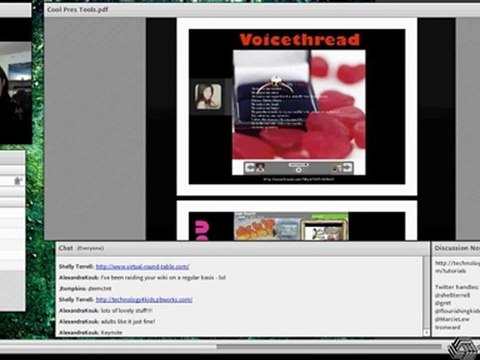Click the horizontal scrollbar thumb at window bottom
Screen dimensions: 480x360
[x=328, y=347]
